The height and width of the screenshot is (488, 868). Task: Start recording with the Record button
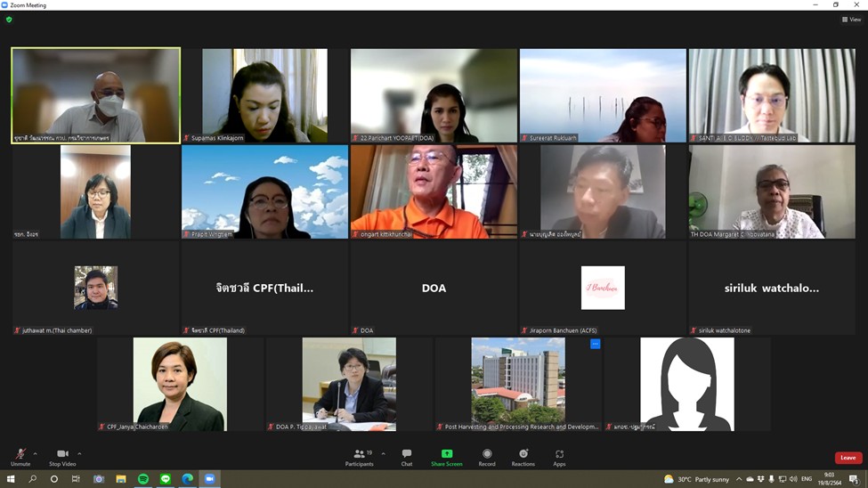pos(487,458)
